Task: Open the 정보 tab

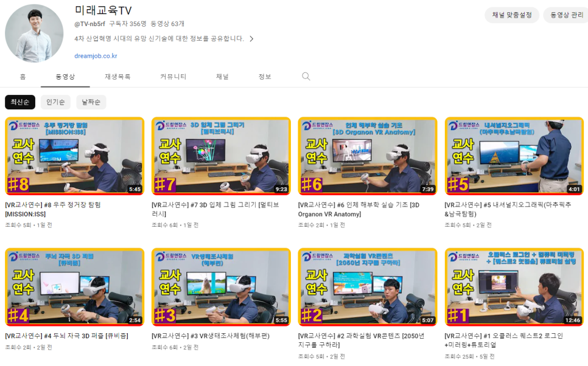Action: click(x=265, y=77)
